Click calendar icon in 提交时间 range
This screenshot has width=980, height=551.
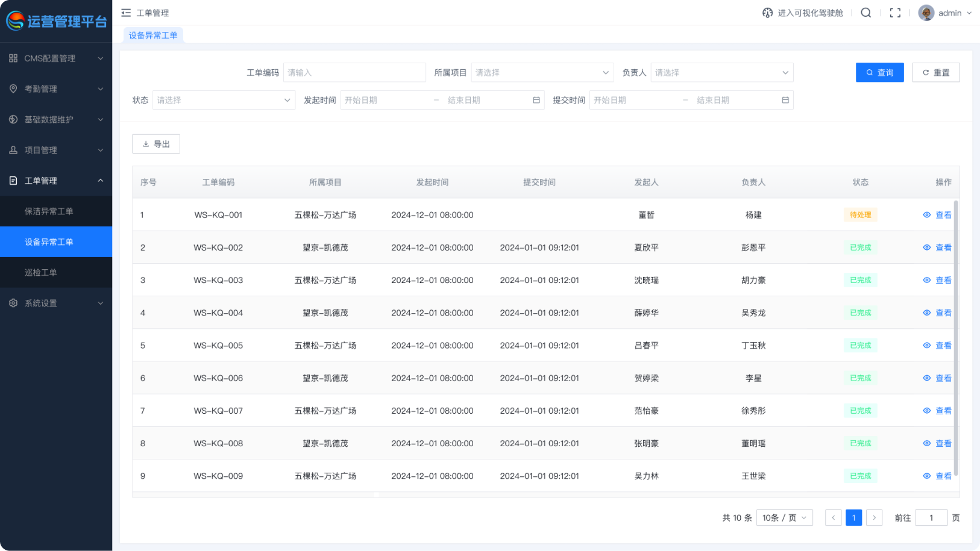785,100
